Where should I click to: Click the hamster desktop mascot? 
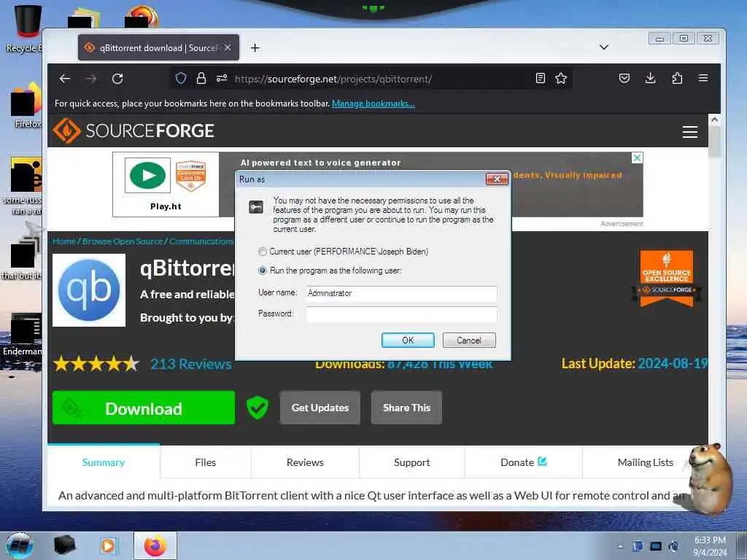[x=709, y=478]
